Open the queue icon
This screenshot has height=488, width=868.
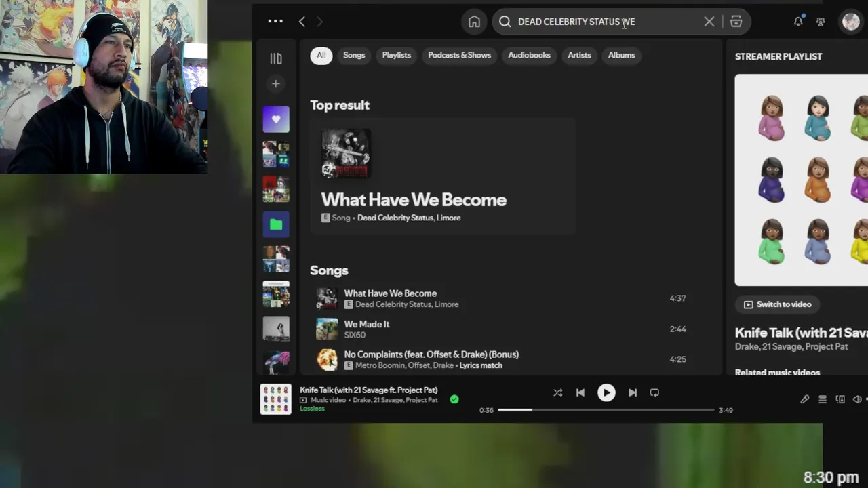tap(823, 399)
